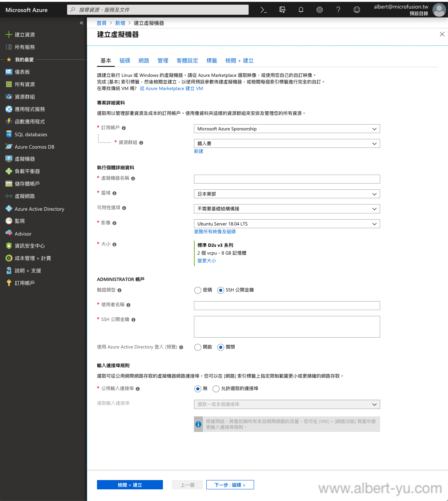
Task: Select 無 for public inbound ports
Action: (198, 389)
